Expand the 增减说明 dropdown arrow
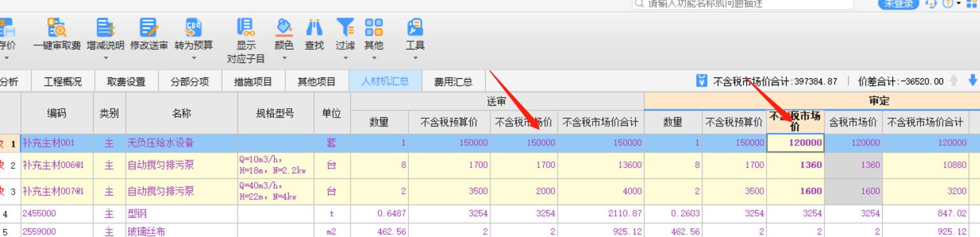Screen dimensions: 980x237 [x=105, y=58]
